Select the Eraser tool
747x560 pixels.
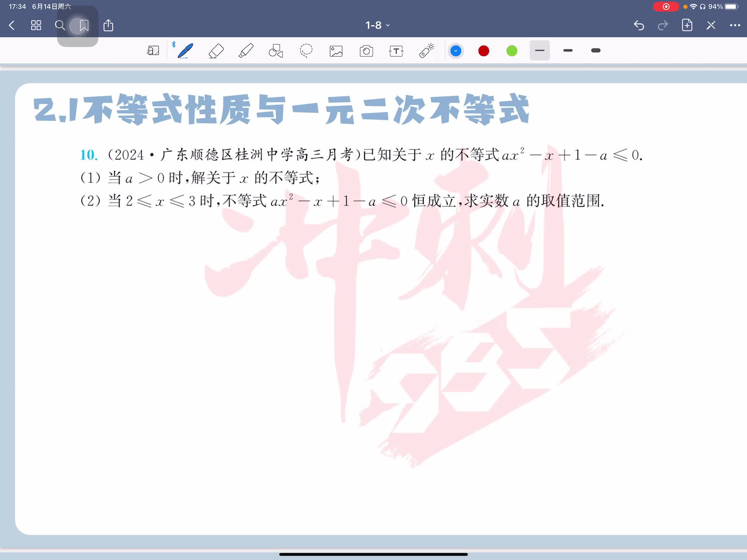point(216,51)
